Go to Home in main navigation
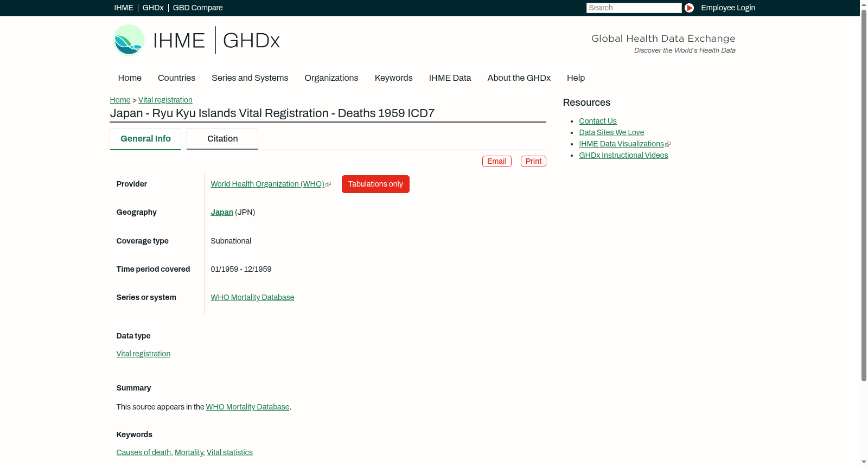868x467 pixels. coord(130,78)
